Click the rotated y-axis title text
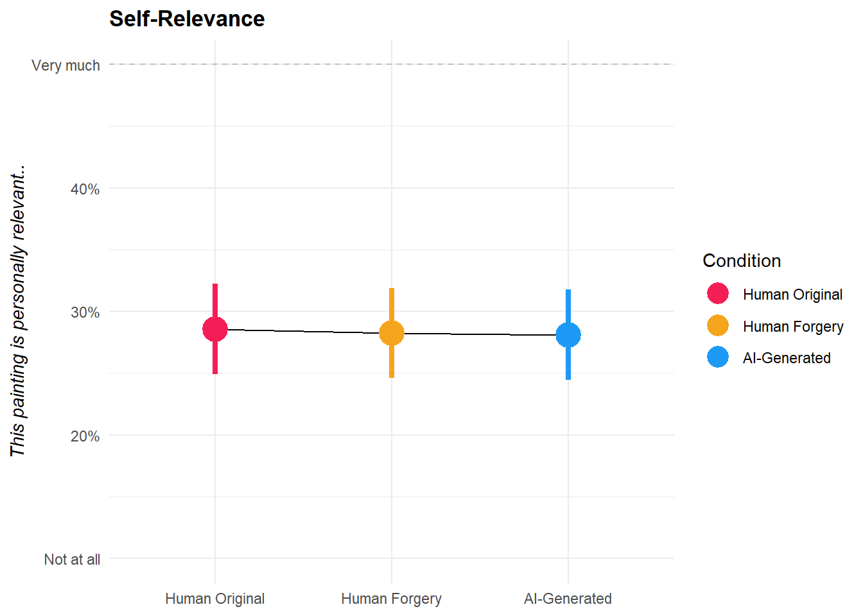Viewport: 863px width, 616px height. [x=18, y=311]
